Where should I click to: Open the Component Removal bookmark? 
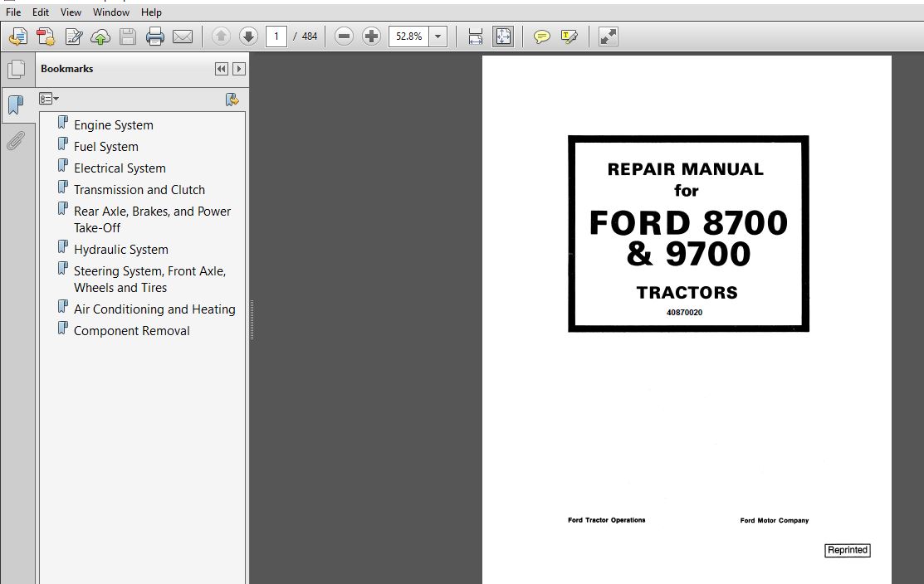131,331
